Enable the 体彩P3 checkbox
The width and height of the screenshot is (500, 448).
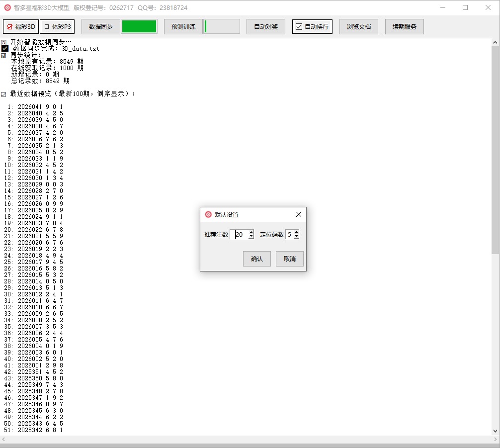[57, 27]
